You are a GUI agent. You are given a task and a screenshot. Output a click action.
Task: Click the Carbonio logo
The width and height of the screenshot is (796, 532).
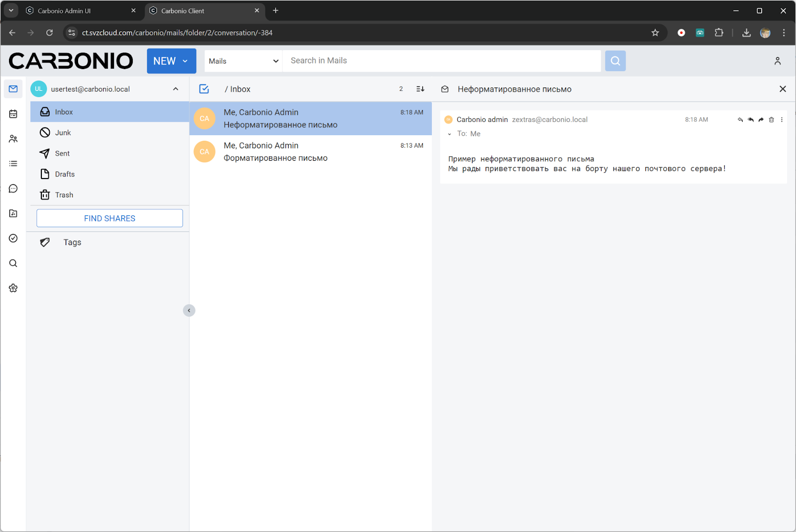click(x=71, y=61)
